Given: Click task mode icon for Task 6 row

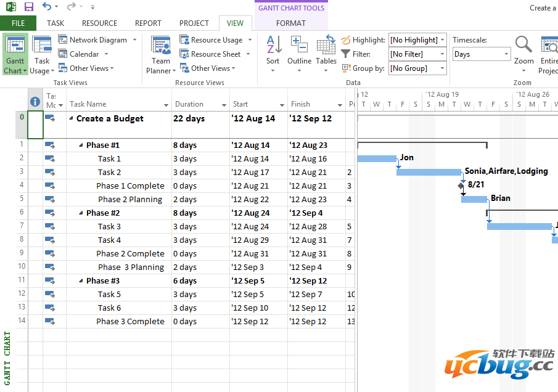Looking at the screenshot, I should [50, 308].
